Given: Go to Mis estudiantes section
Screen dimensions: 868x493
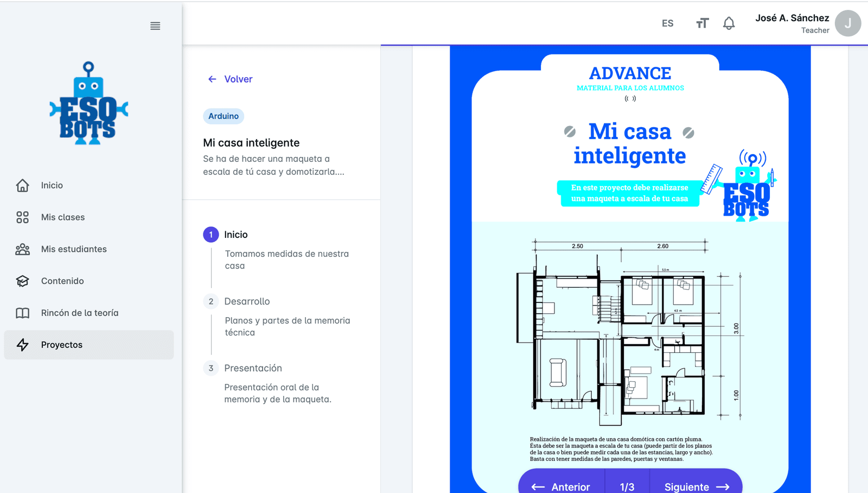Looking at the screenshot, I should (x=89, y=249).
